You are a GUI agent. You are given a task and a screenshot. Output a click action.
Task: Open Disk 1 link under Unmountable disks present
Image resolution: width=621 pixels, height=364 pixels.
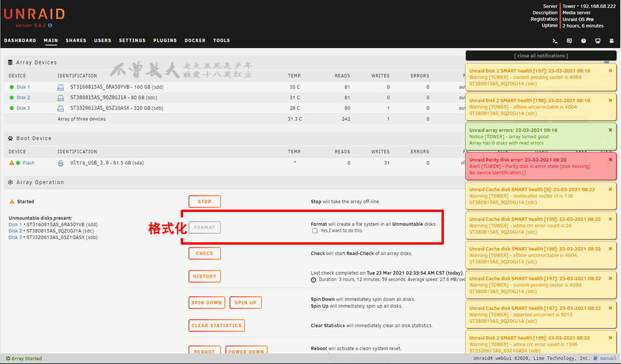click(15, 225)
